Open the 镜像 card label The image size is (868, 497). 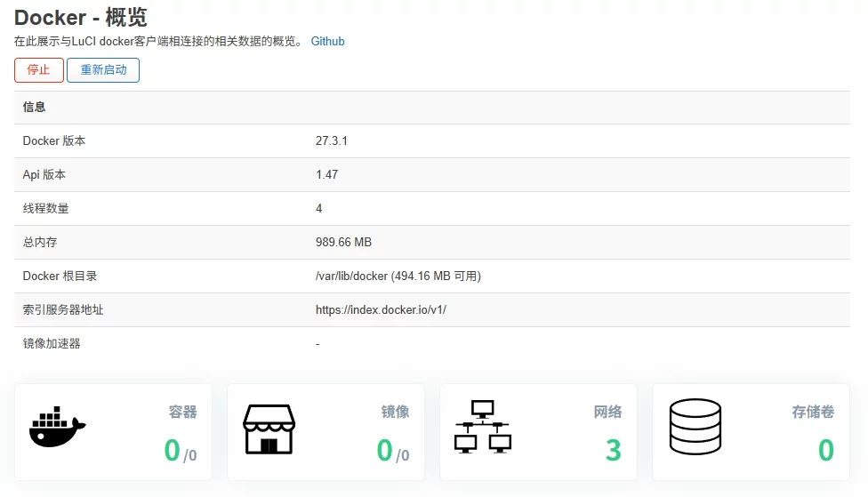[396, 412]
